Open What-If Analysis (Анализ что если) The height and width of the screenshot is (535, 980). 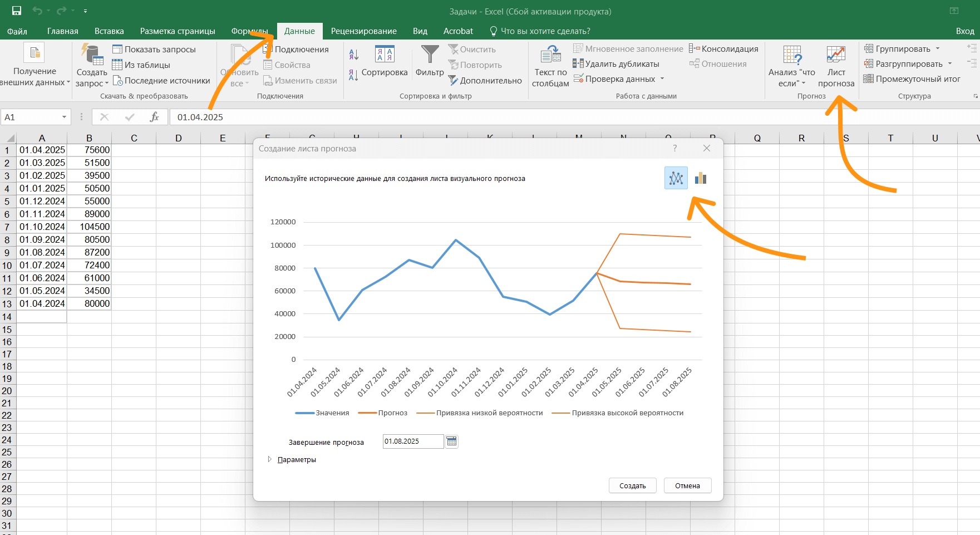[791, 67]
